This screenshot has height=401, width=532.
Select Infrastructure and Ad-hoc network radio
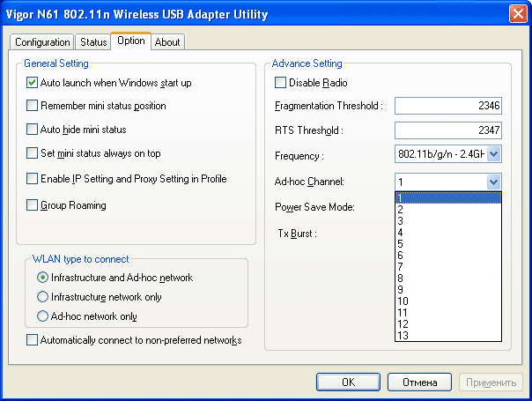tap(42, 278)
